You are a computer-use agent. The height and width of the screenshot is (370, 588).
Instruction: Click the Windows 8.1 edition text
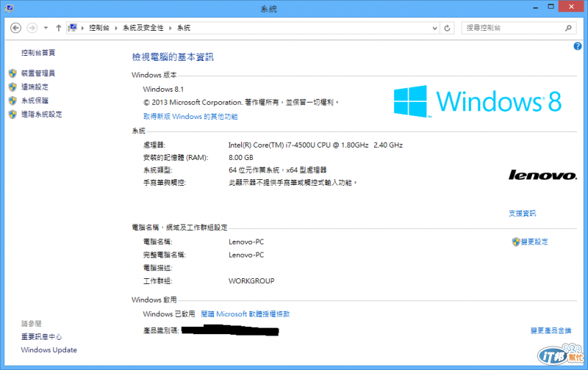163,89
